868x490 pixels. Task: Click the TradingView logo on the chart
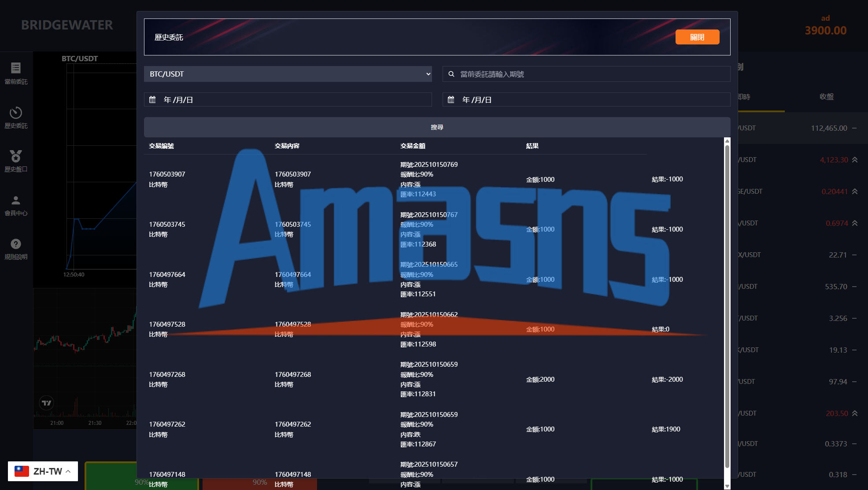pyautogui.click(x=46, y=402)
